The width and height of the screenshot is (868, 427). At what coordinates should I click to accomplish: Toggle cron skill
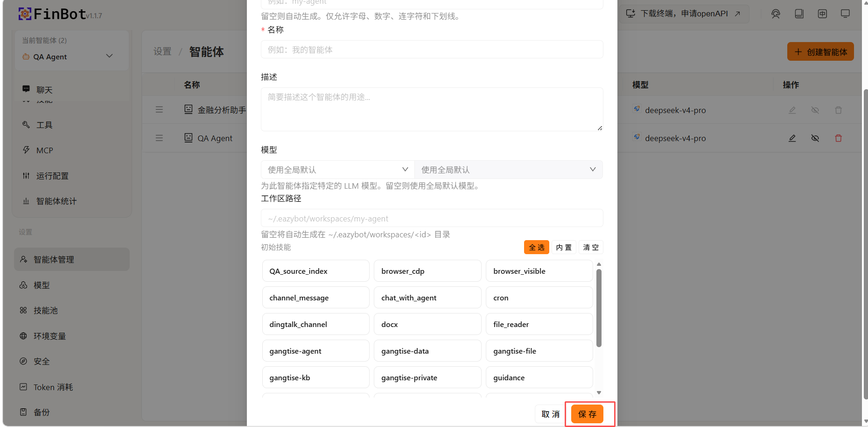point(539,298)
